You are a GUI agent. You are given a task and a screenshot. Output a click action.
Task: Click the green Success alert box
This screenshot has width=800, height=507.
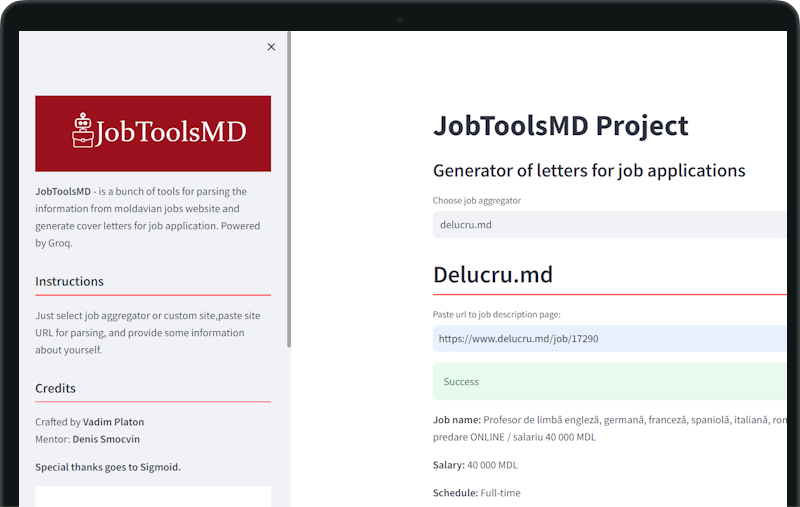click(x=610, y=382)
